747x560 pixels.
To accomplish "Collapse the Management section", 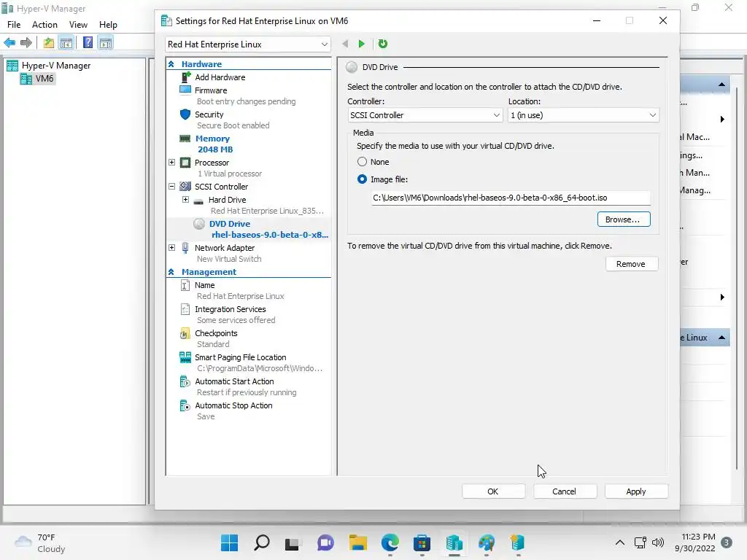I will coord(171,272).
